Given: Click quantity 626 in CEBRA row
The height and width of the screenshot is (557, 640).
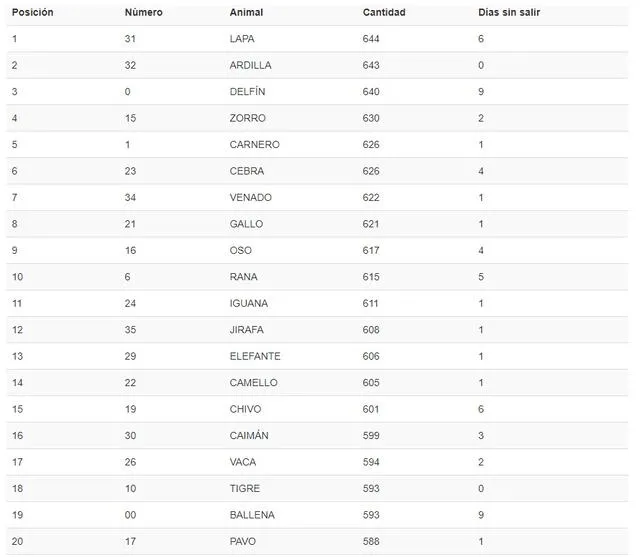Looking at the screenshot, I should (371, 171).
